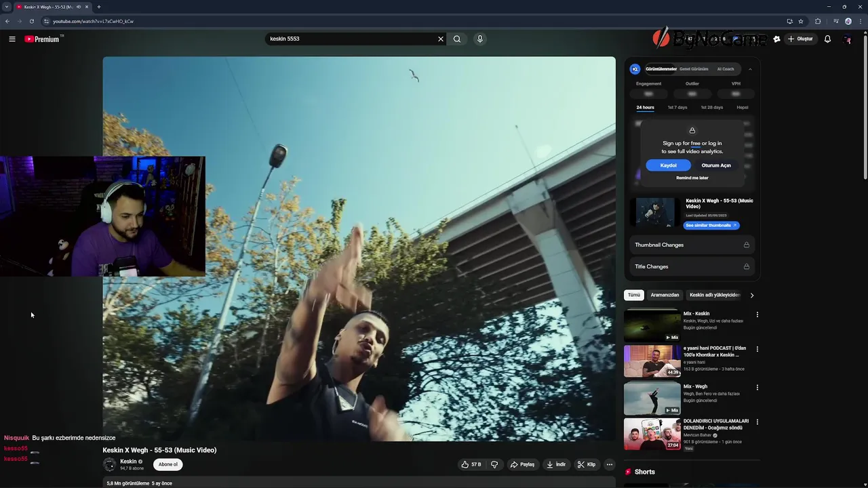Click See similar thumbnails button
Viewport: 868px width, 488px height.
(711, 225)
